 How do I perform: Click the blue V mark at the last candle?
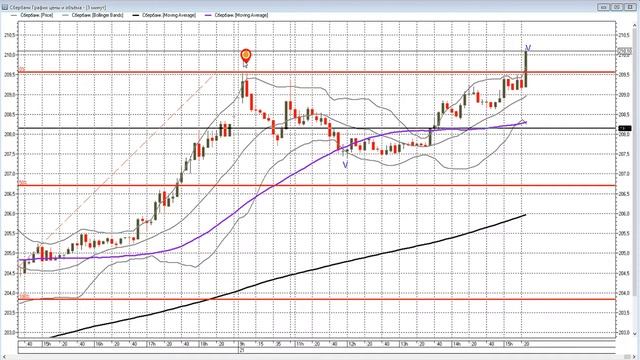tap(528, 48)
